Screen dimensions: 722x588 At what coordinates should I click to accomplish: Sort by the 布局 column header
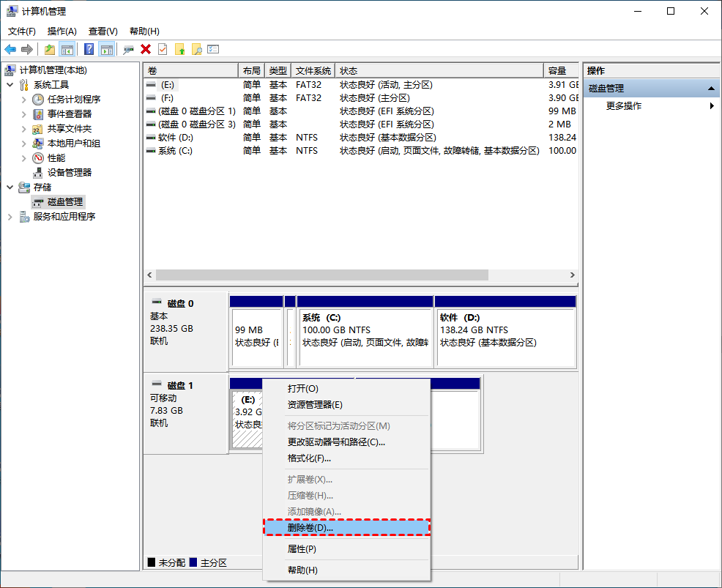pyautogui.click(x=251, y=70)
